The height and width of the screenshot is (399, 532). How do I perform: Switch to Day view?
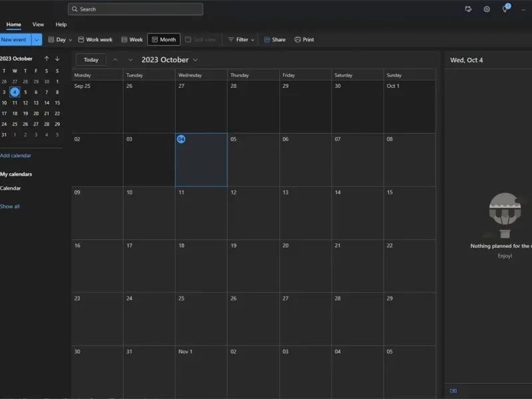(x=57, y=39)
